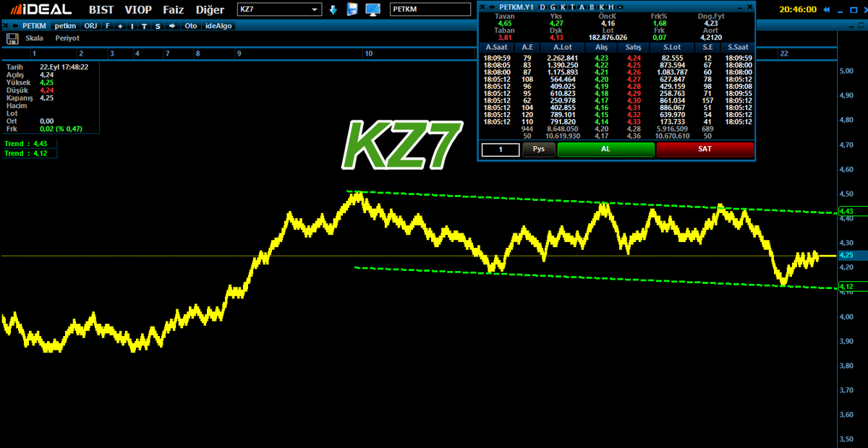Click the A.Lot column header
This screenshot has width=868, height=448.
coord(562,48)
